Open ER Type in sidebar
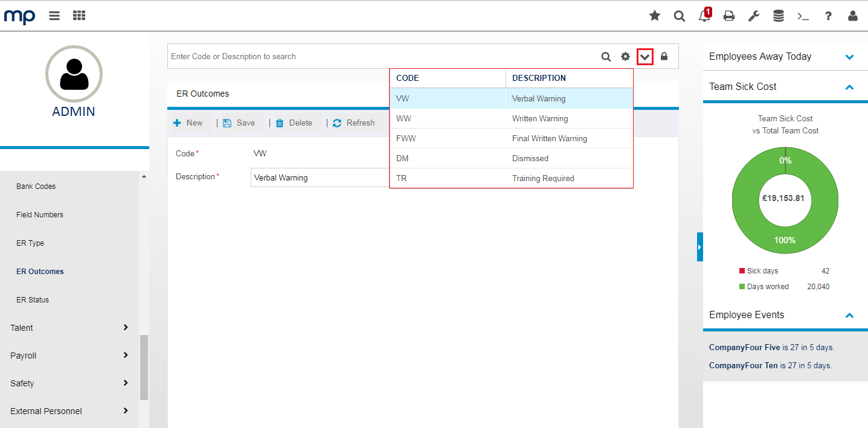 point(30,243)
